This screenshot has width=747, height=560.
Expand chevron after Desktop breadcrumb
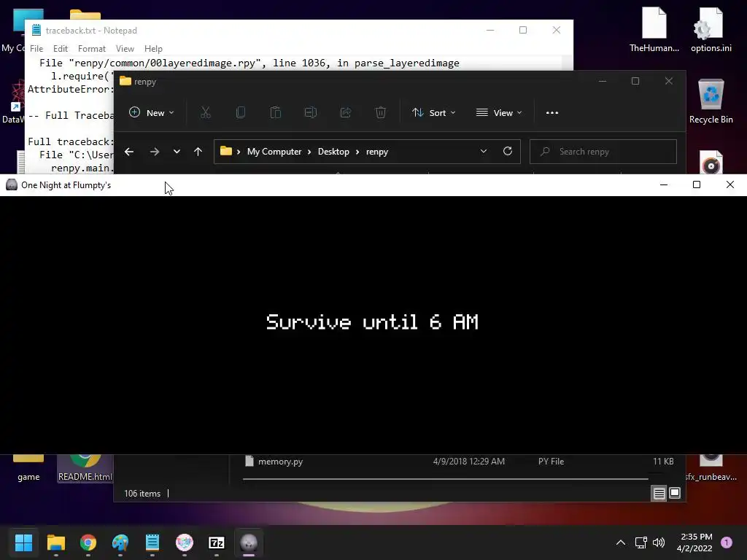click(357, 152)
